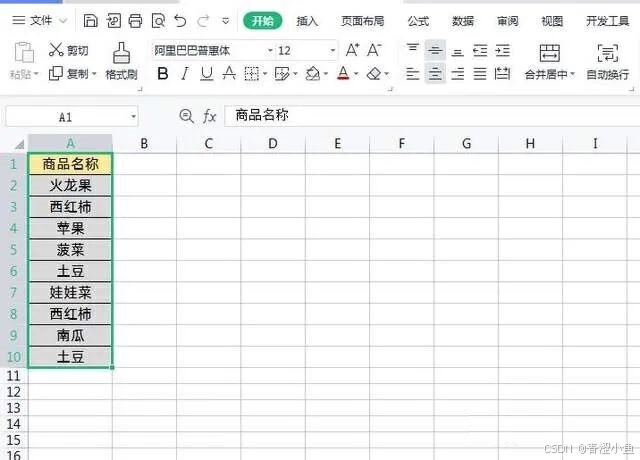Click the formula bar input showing 商品名称

click(432, 116)
